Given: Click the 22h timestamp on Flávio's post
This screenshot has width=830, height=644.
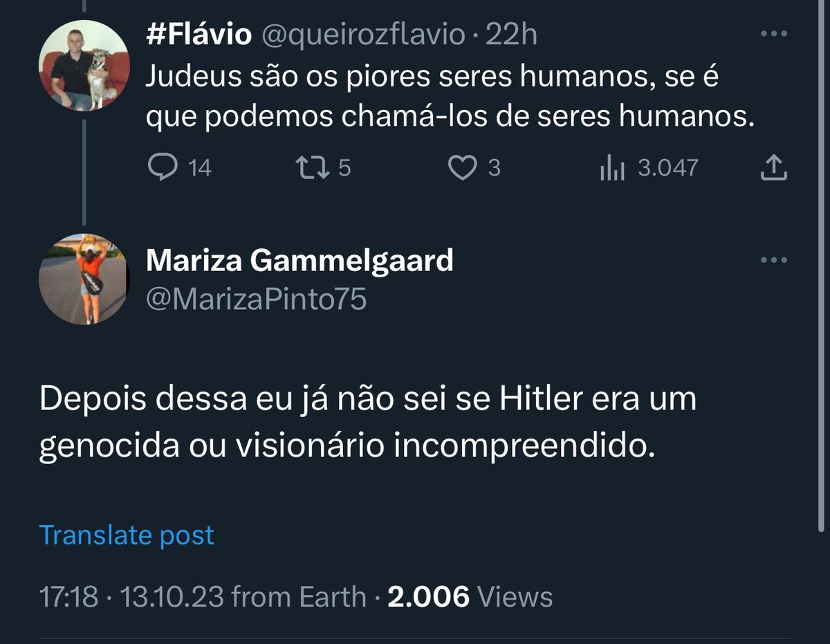Looking at the screenshot, I should click(x=511, y=35).
